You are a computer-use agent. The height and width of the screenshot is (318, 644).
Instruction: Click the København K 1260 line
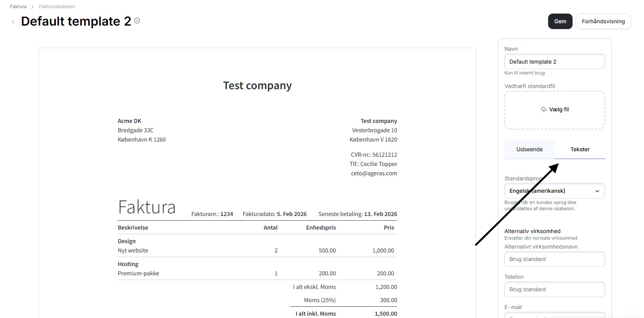142,140
